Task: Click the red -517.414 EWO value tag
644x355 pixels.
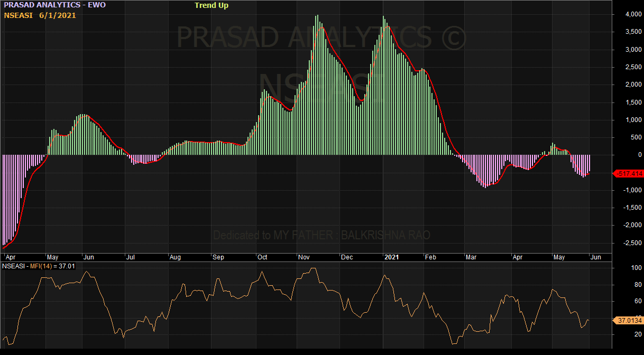Action: pyautogui.click(x=629, y=173)
